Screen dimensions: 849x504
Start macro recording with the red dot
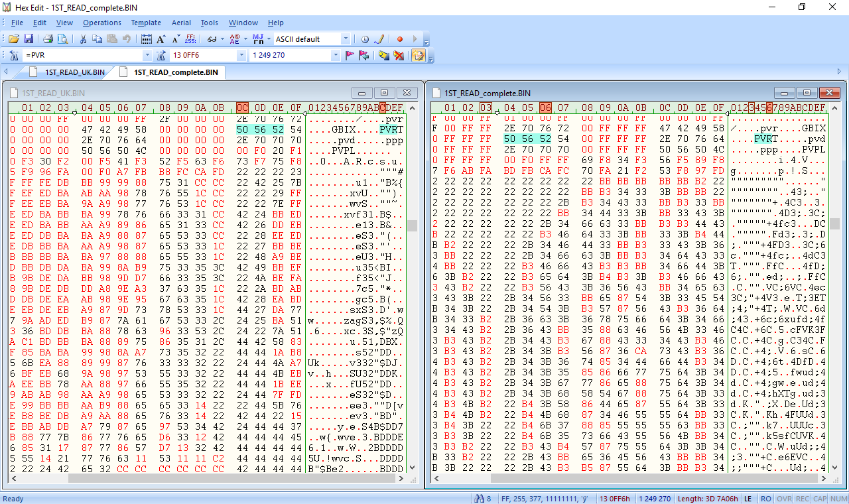tap(400, 39)
